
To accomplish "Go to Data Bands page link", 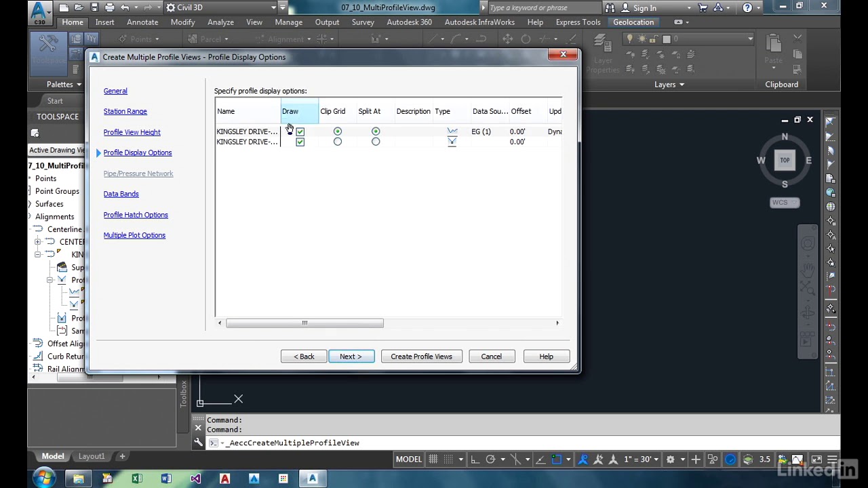I will click(x=121, y=194).
